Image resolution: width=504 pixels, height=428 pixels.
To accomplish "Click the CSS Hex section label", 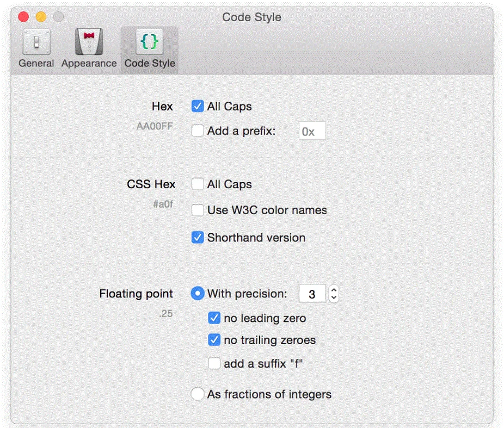I will coord(151,184).
